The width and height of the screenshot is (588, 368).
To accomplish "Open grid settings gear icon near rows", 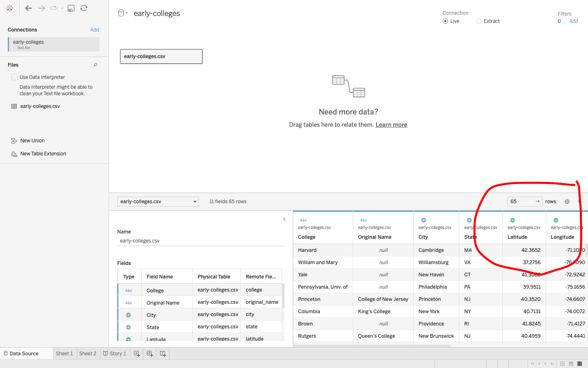I will (567, 202).
